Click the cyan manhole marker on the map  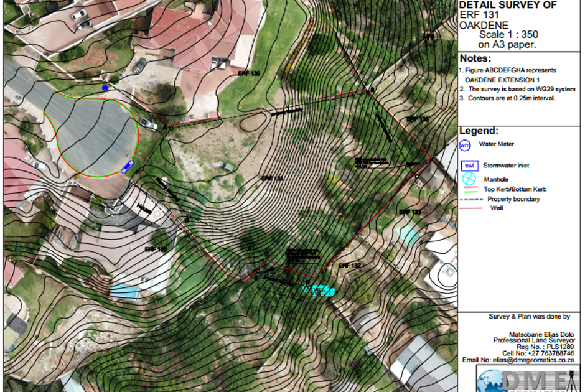click(306, 289)
